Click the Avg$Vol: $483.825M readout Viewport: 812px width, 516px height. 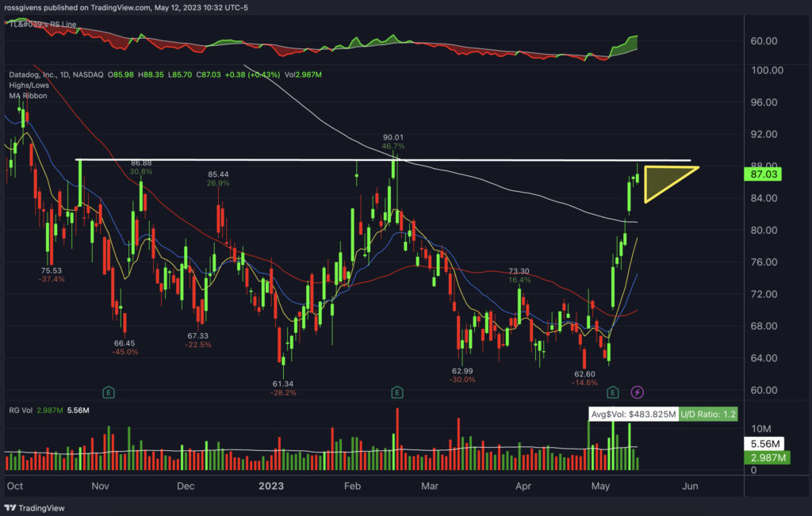tap(634, 414)
